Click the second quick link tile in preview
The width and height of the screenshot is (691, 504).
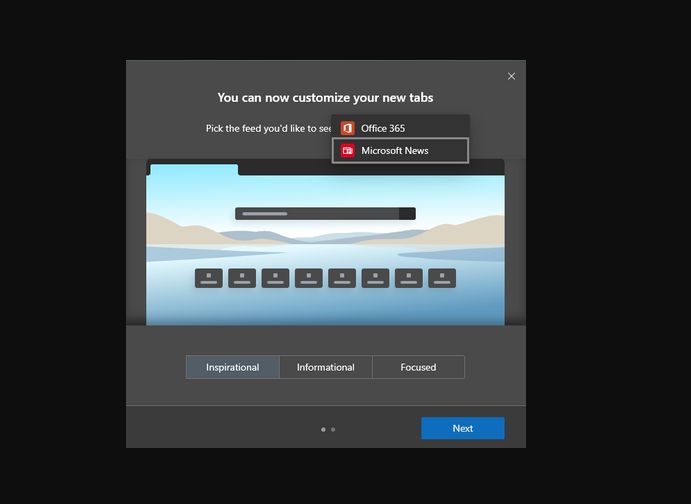tap(242, 278)
